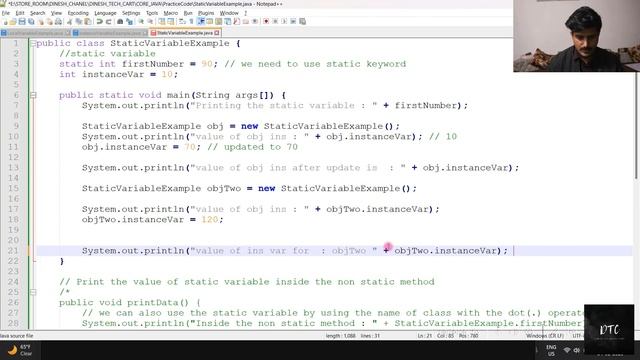Toggle show all characters icon

pos(191,21)
